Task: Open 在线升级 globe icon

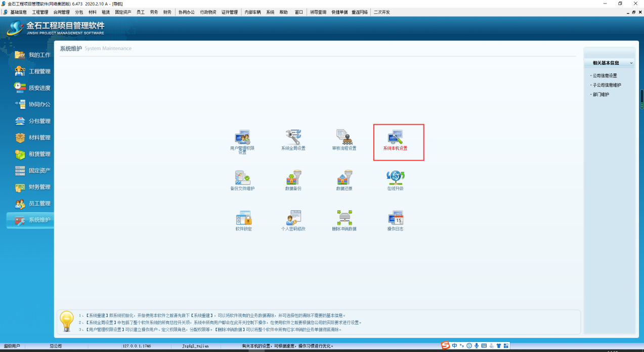Action: pos(395,178)
